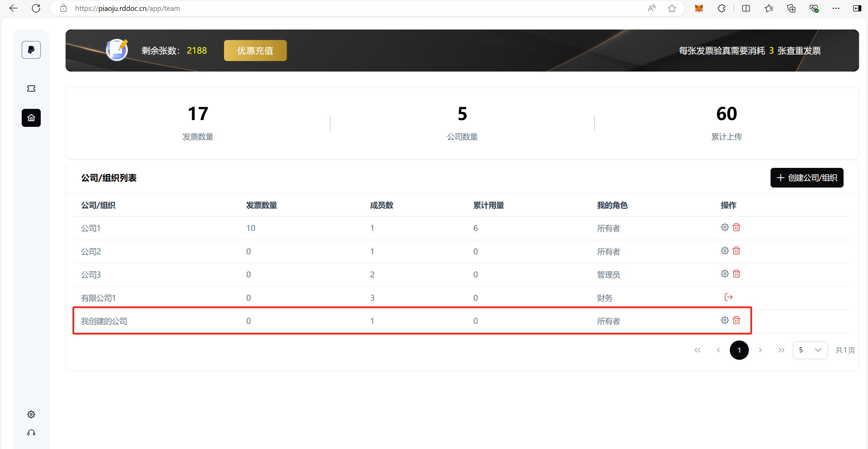The height and width of the screenshot is (449, 868).
Task: Click 创建公司/组织 button
Action: [x=807, y=178]
